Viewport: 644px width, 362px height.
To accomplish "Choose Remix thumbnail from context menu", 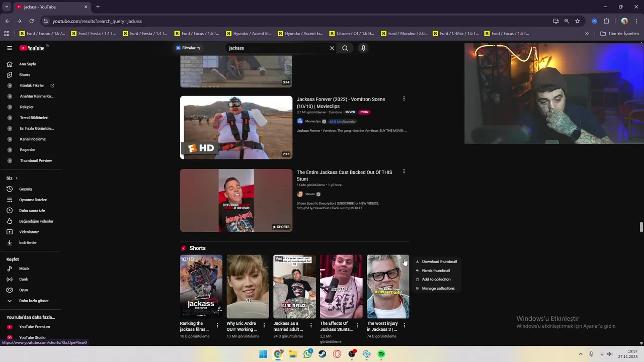I will coord(436,270).
